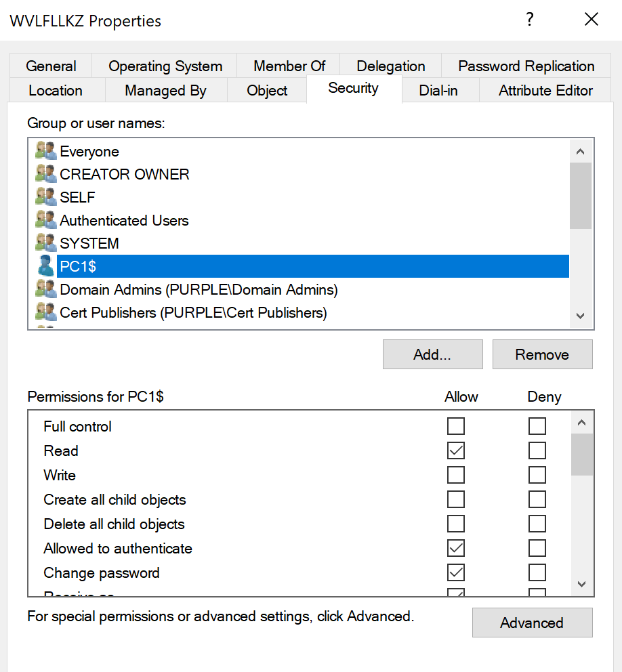The height and width of the screenshot is (672, 622).
Task: Open Advanced security settings
Action: tap(532, 623)
